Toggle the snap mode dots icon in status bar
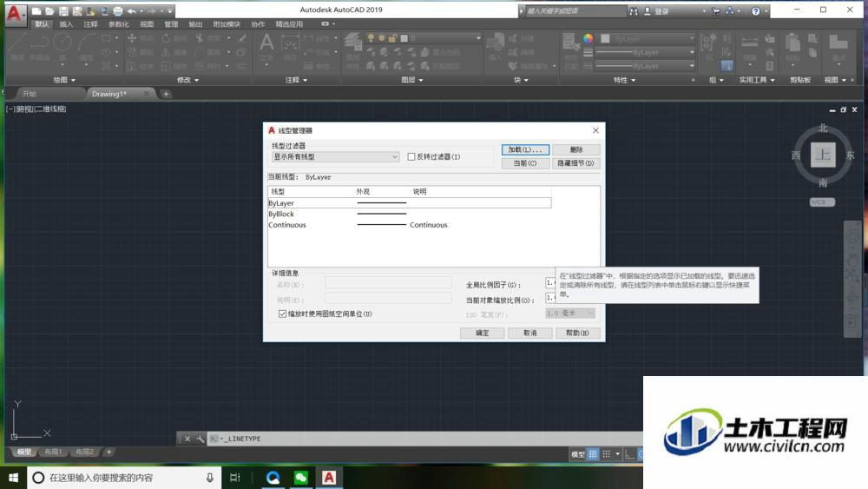868x489 pixels. coord(607,454)
